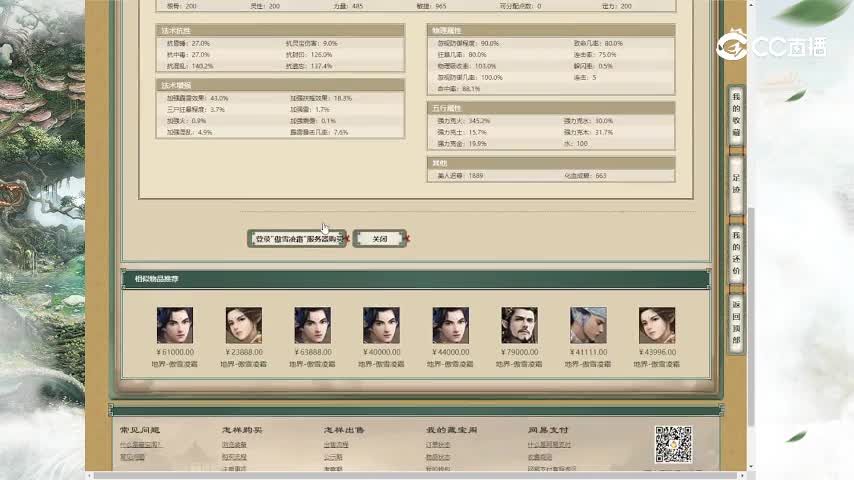Click the 物理属性 panel header
This screenshot has height=480, width=854.
coord(551,31)
